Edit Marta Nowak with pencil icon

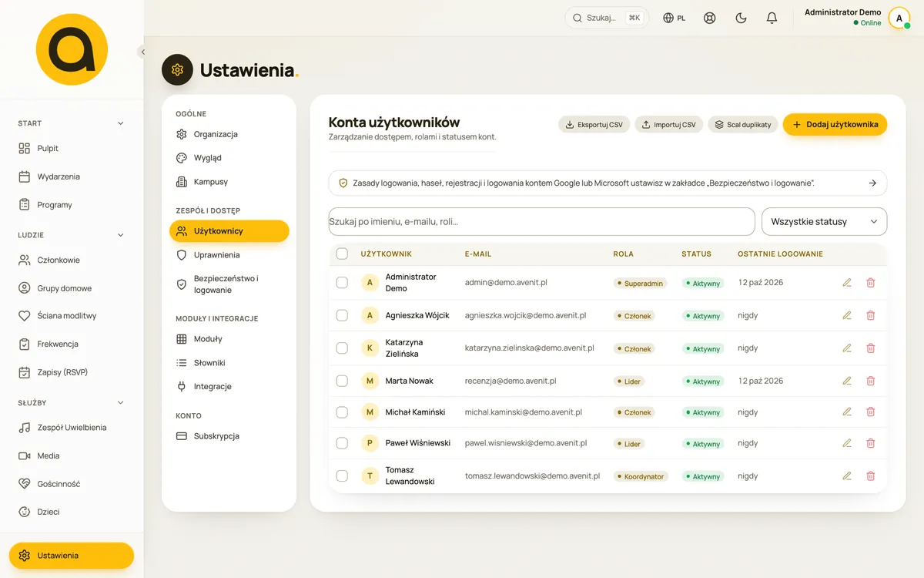click(x=847, y=381)
